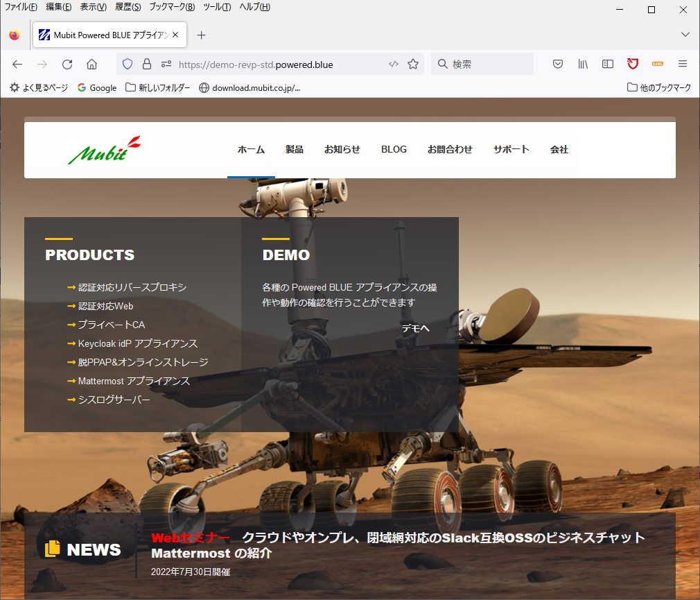Open BLOG navigation item
700x600 pixels.
pyautogui.click(x=394, y=150)
